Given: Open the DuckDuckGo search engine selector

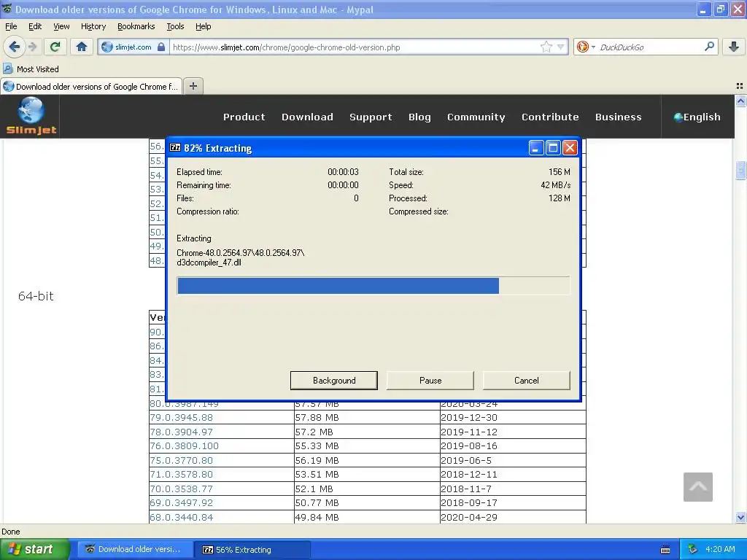Looking at the screenshot, I should pyautogui.click(x=586, y=47).
